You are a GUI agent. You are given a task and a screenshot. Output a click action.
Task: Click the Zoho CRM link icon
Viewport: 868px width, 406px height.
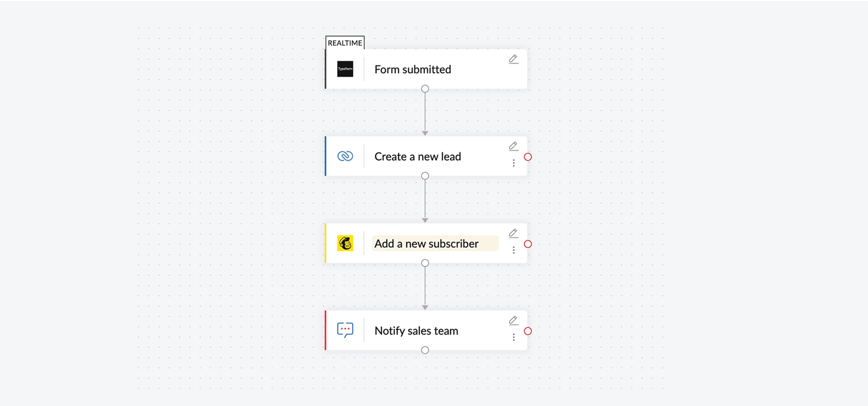tap(345, 156)
